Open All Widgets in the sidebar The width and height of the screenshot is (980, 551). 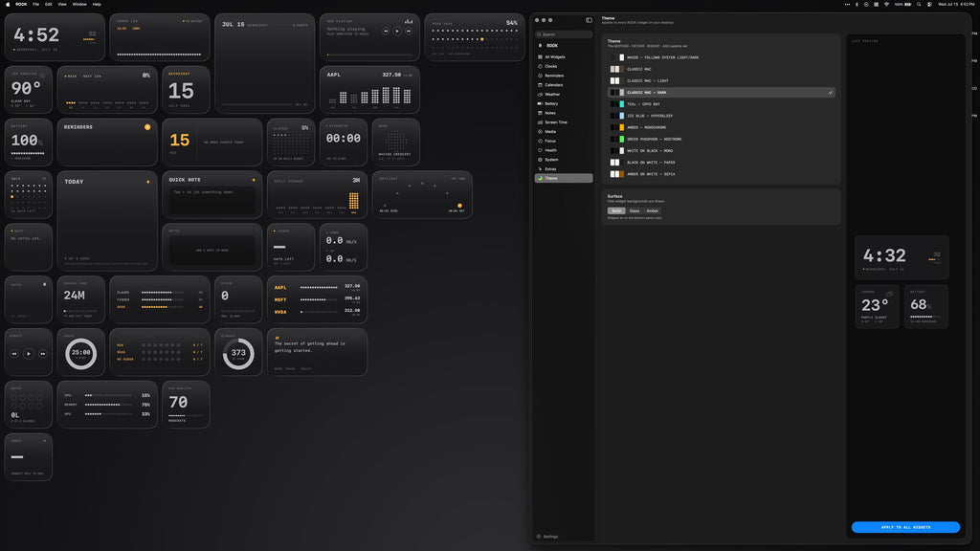[563, 56]
